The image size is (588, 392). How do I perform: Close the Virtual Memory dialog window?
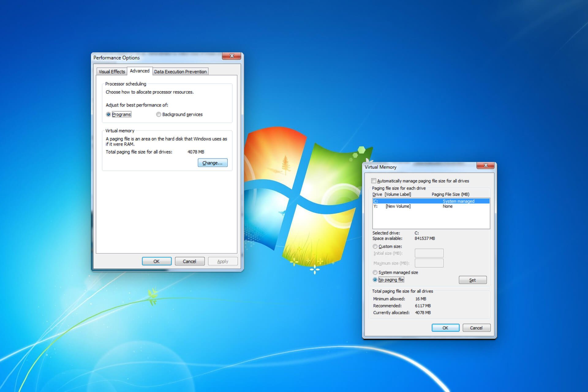click(485, 165)
